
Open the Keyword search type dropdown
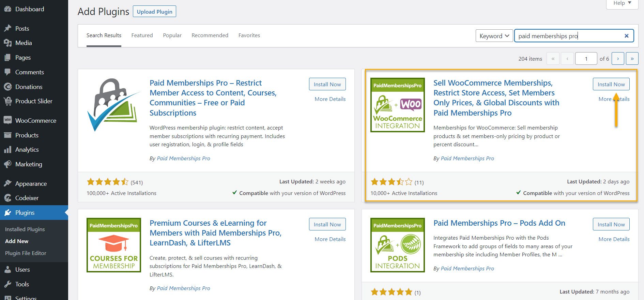[x=494, y=36]
